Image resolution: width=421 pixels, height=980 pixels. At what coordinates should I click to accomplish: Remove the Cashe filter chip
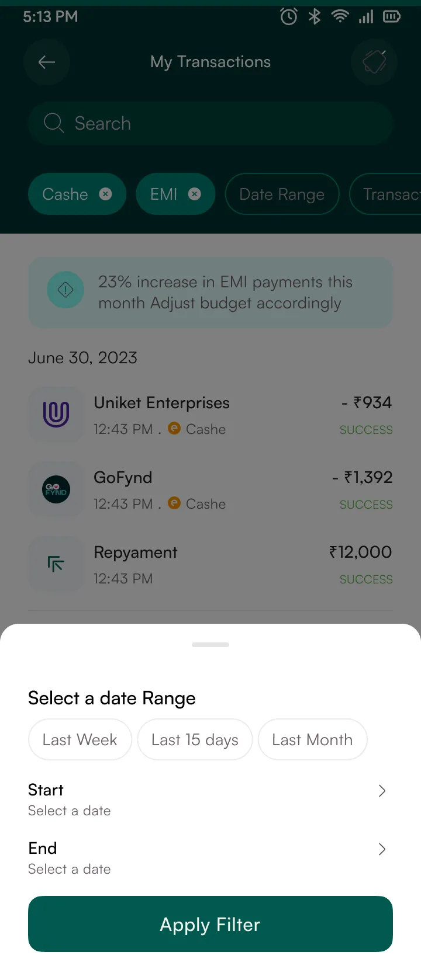pos(105,194)
